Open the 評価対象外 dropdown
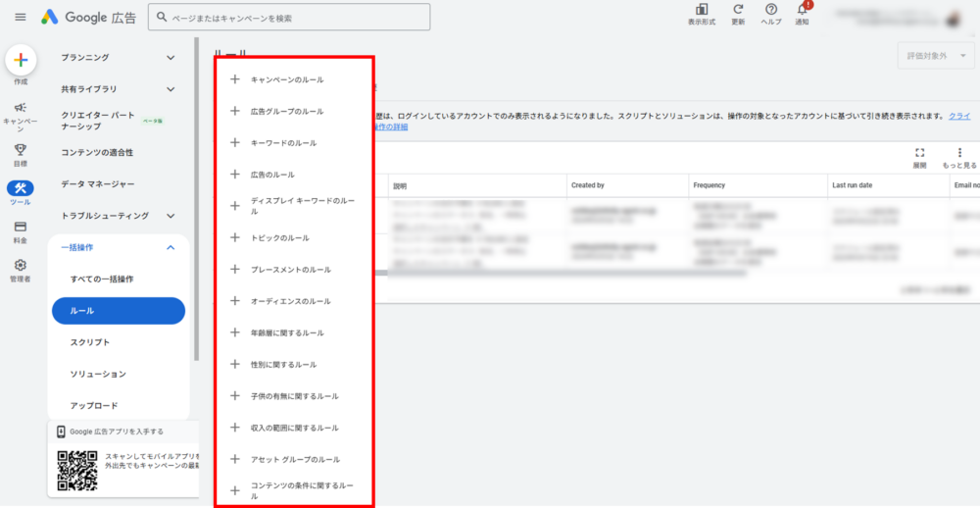The width and height of the screenshot is (980, 508). [x=935, y=57]
